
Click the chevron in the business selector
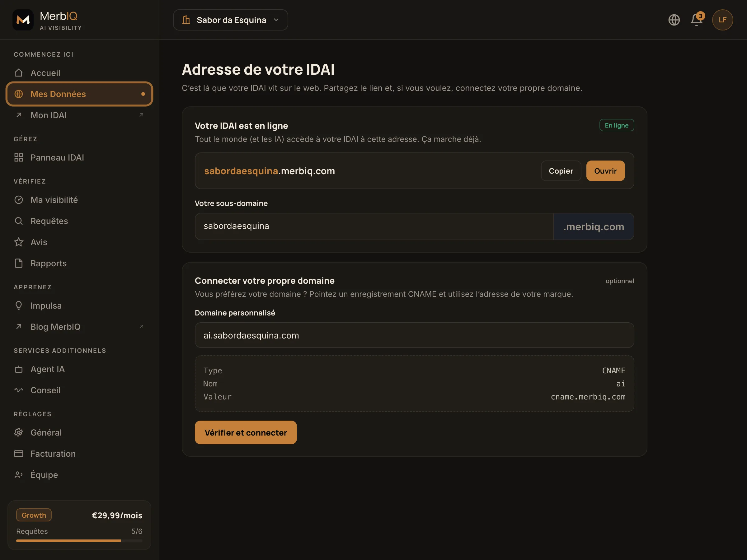click(276, 20)
